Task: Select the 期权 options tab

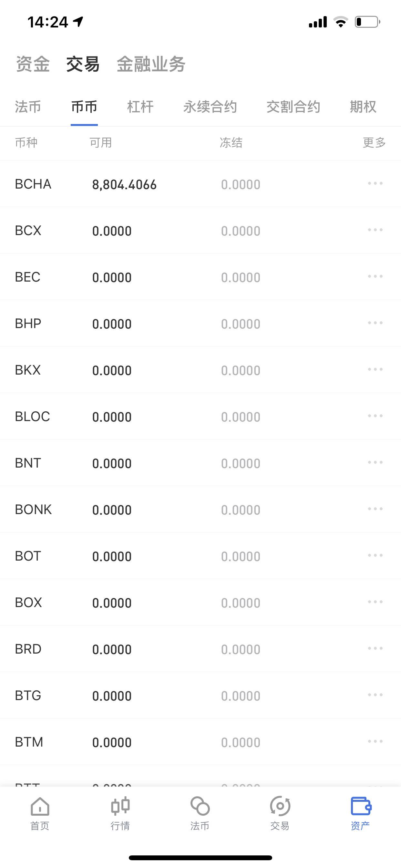Action: 363,107
